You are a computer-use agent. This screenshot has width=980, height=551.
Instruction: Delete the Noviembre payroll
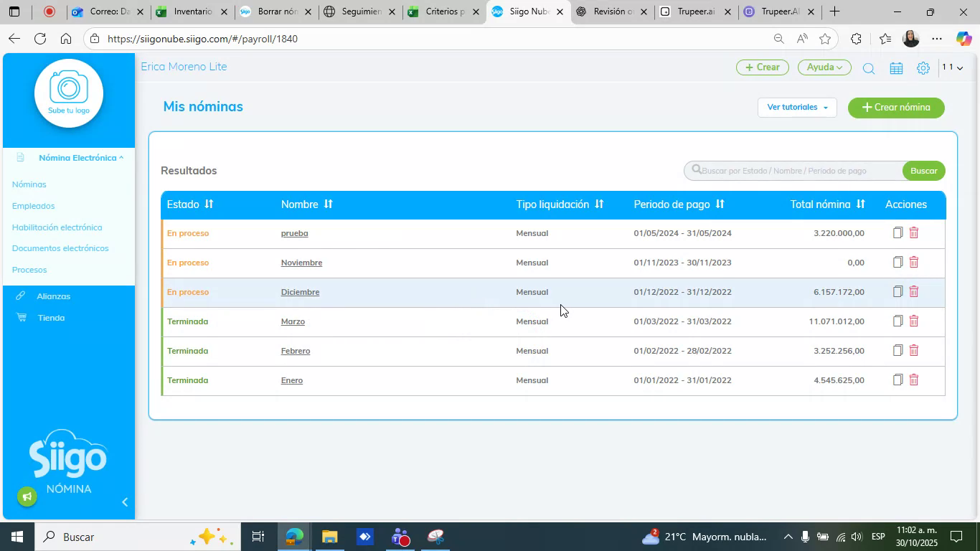click(x=914, y=262)
